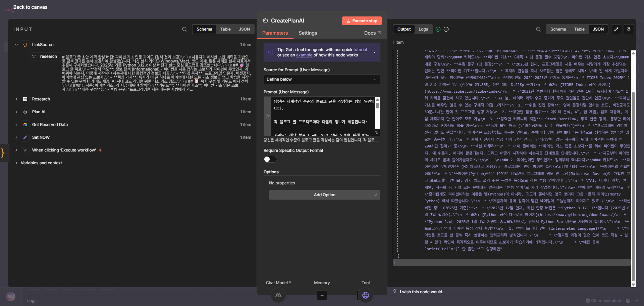This screenshot has width=644, height=306.
Task: Click the output info icon
Action: tap(446, 29)
